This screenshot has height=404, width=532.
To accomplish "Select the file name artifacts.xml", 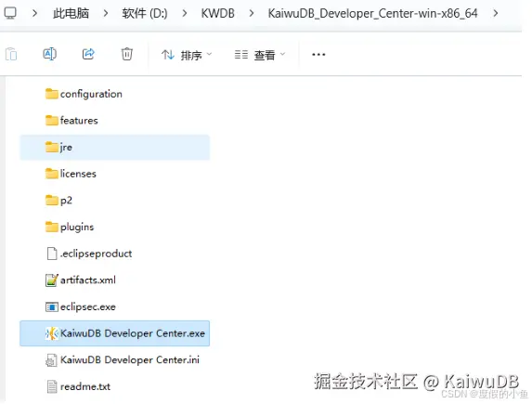I will click(88, 280).
